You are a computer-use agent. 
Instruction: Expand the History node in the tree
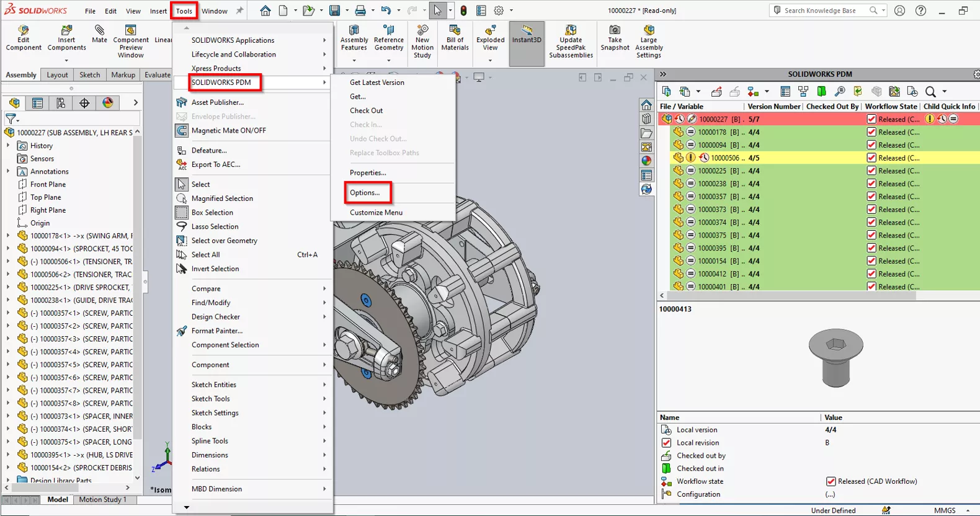8,146
